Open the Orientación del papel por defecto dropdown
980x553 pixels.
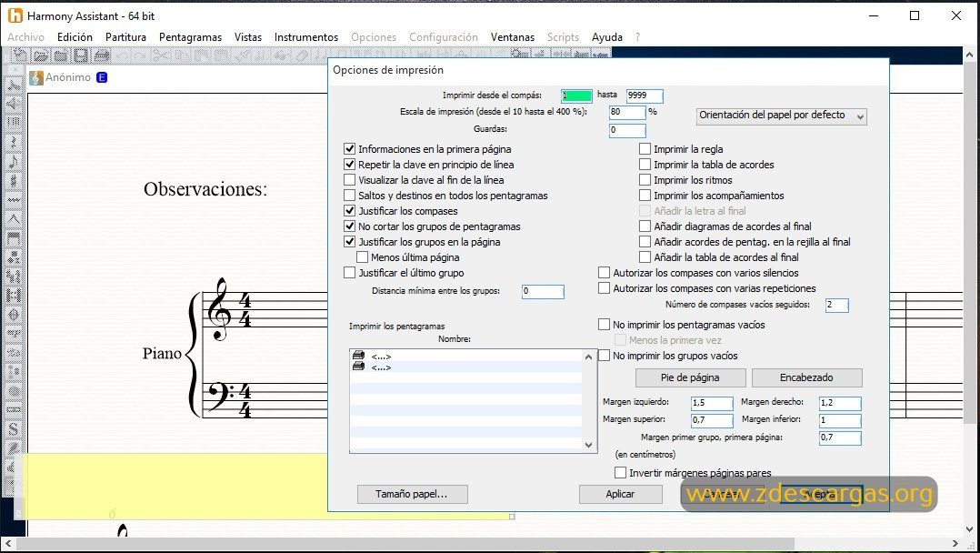(x=781, y=116)
